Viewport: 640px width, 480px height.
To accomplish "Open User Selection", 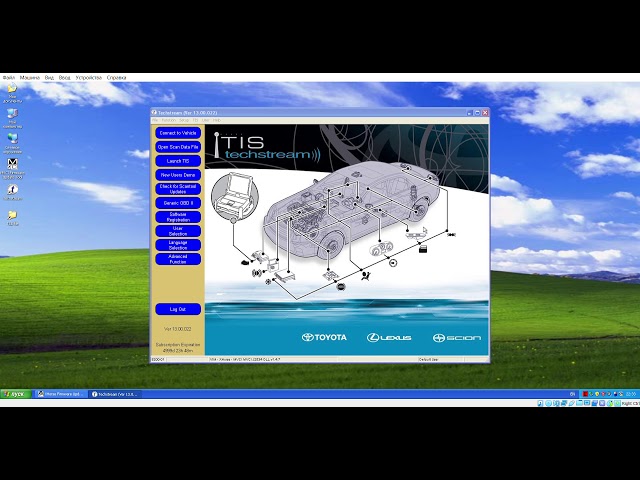I will pyautogui.click(x=178, y=231).
